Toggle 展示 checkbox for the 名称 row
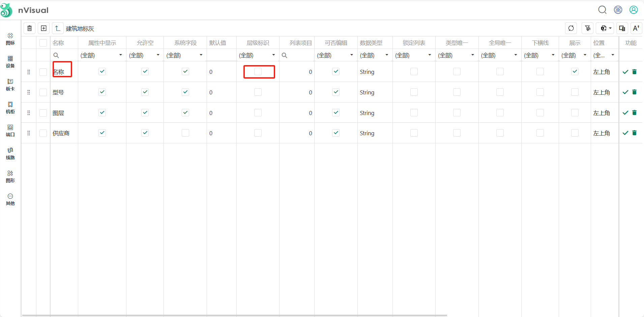The height and width of the screenshot is (317, 644). (x=575, y=71)
